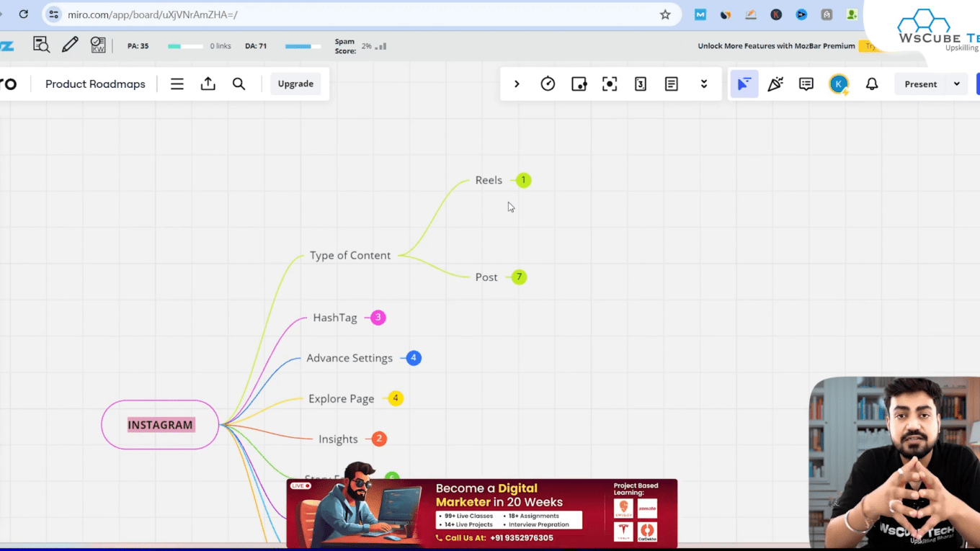The height and width of the screenshot is (551, 980).
Task: Select the HashTag node
Action: (335, 318)
